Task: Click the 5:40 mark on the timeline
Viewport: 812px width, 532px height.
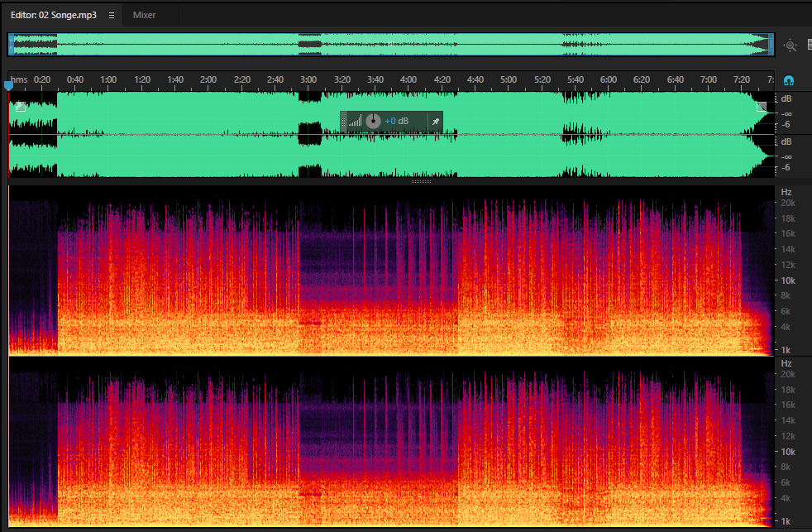Action: click(576, 79)
